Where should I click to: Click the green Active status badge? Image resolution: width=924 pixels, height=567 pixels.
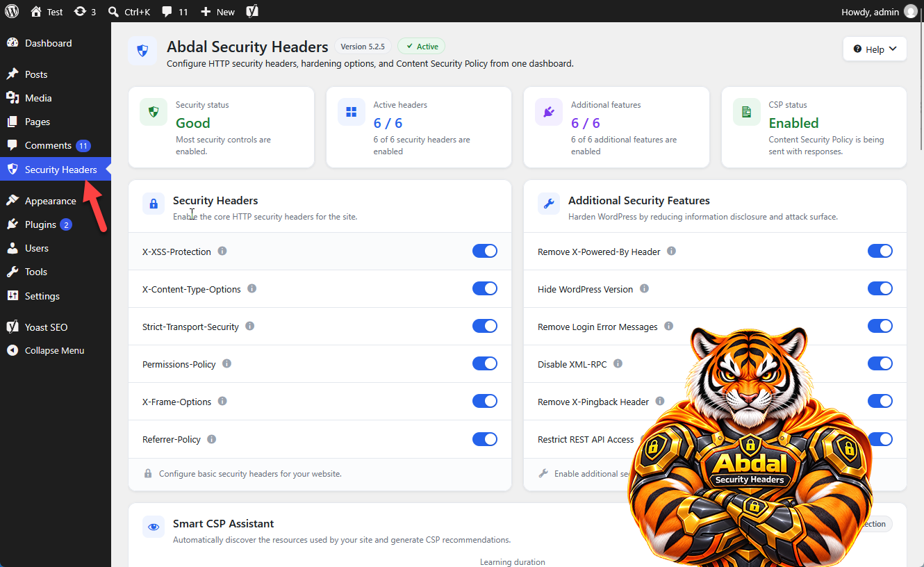(421, 47)
